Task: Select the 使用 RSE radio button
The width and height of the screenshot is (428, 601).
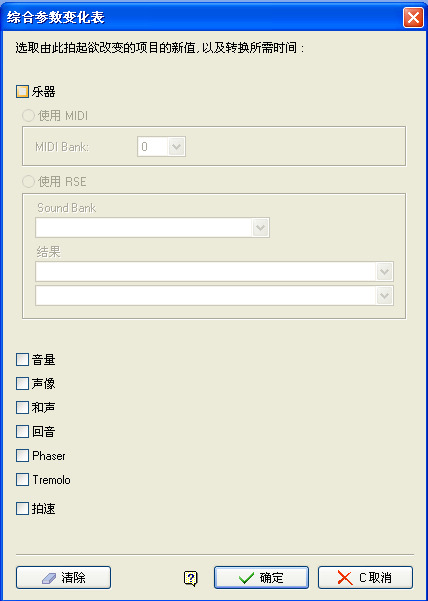Action: [x=29, y=181]
